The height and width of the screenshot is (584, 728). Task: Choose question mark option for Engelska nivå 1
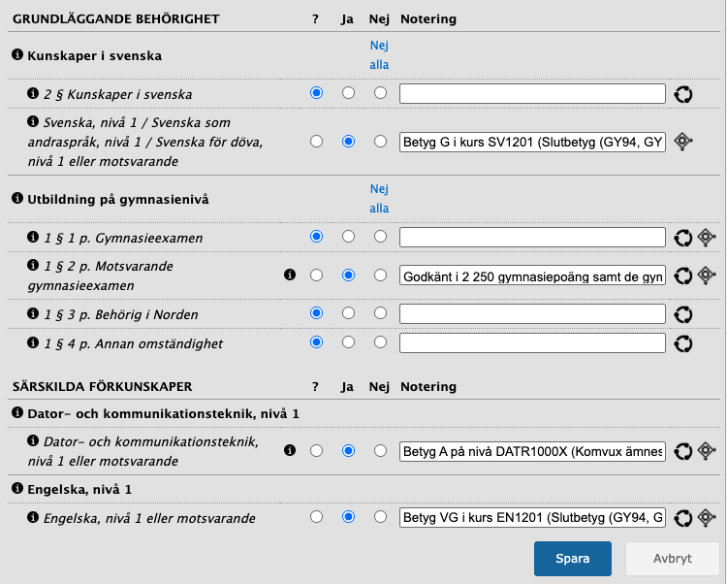pyautogui.click(x=316, y=518)
